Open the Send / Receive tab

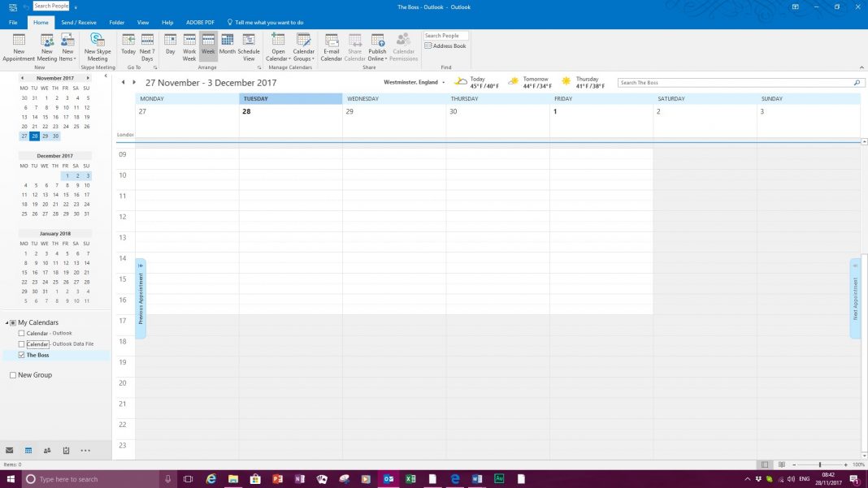[78, 22]
